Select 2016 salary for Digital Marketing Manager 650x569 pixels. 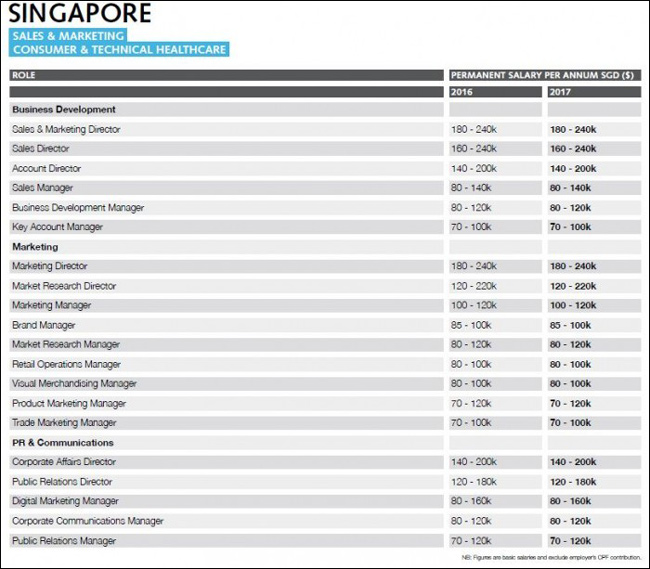tap(471, 501)
